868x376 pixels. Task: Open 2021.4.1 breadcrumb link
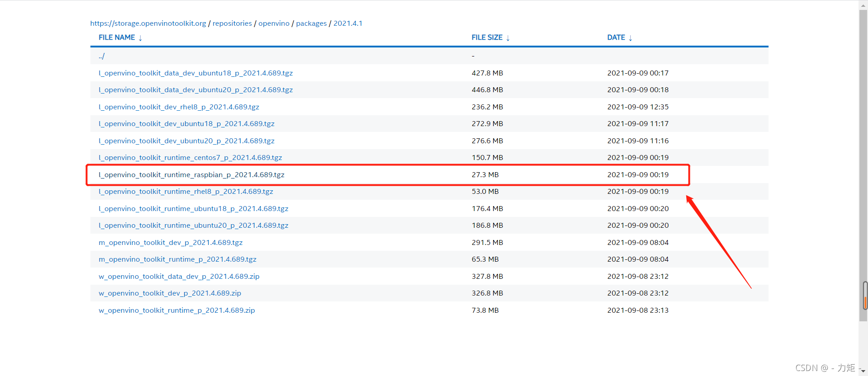(x=348, y=23)
